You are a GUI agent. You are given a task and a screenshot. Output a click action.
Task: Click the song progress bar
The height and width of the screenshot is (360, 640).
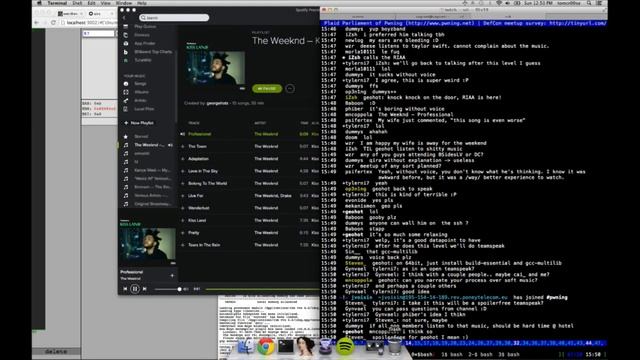262,289
